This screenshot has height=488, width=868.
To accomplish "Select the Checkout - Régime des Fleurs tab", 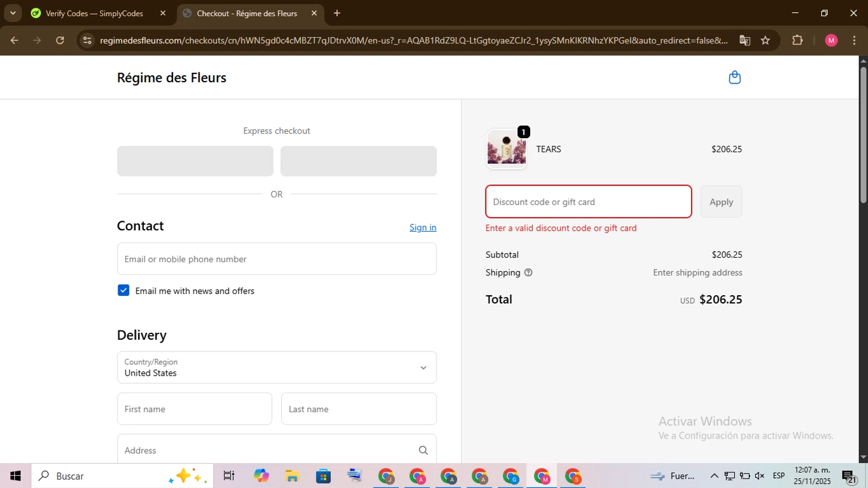I will coord(247,13).
